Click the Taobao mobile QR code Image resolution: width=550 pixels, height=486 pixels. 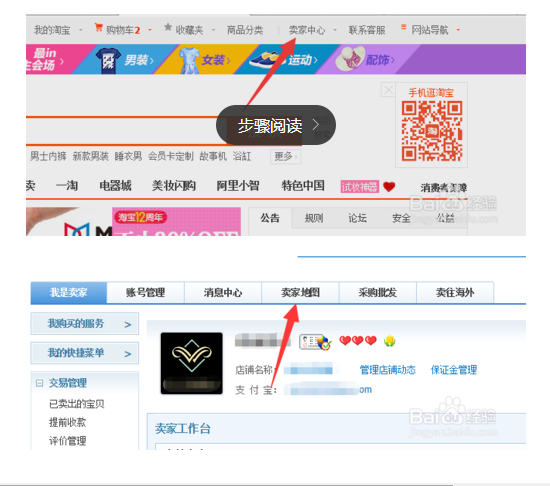point(432,131)
